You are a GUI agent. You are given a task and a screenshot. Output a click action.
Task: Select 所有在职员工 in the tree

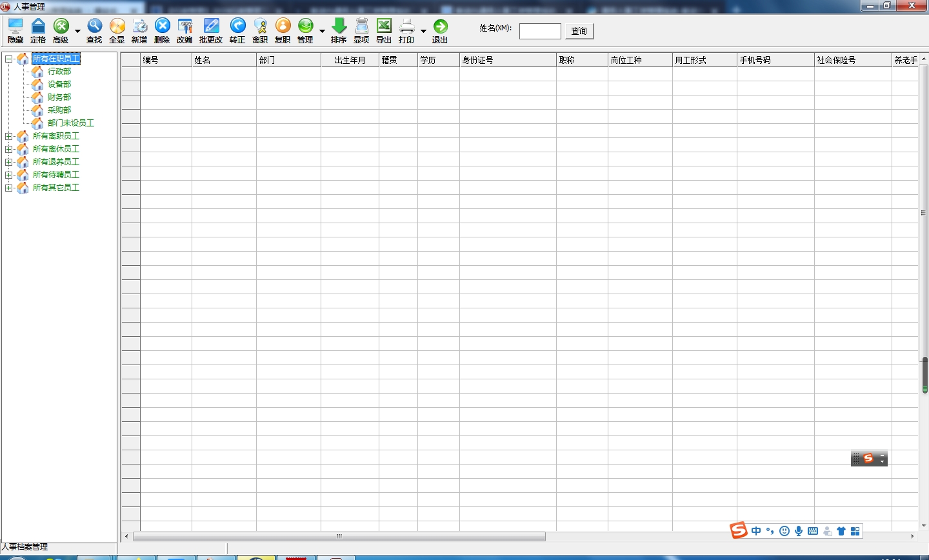(56, 59)
